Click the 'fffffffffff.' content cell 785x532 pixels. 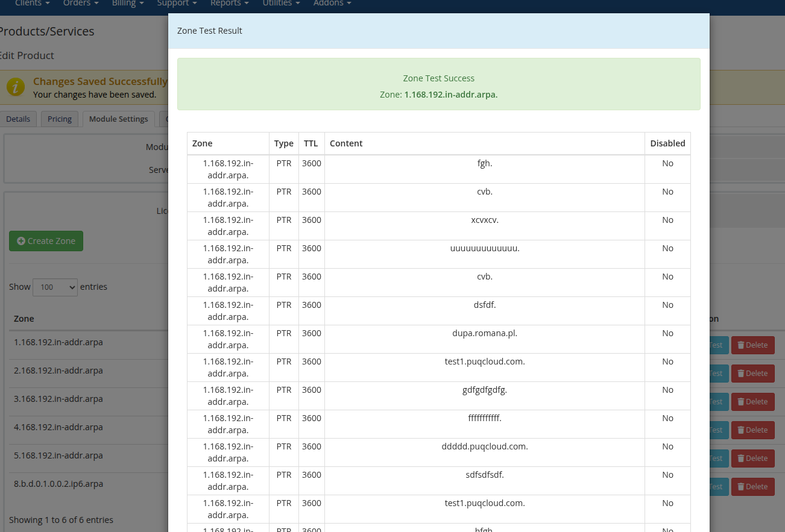pos(485,424)
